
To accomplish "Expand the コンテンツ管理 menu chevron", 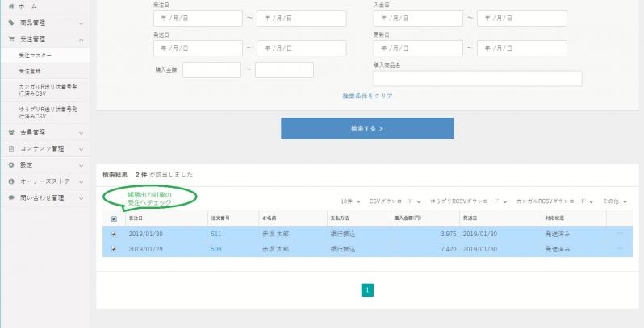I will pyautogui.click(x=82, y=149).
